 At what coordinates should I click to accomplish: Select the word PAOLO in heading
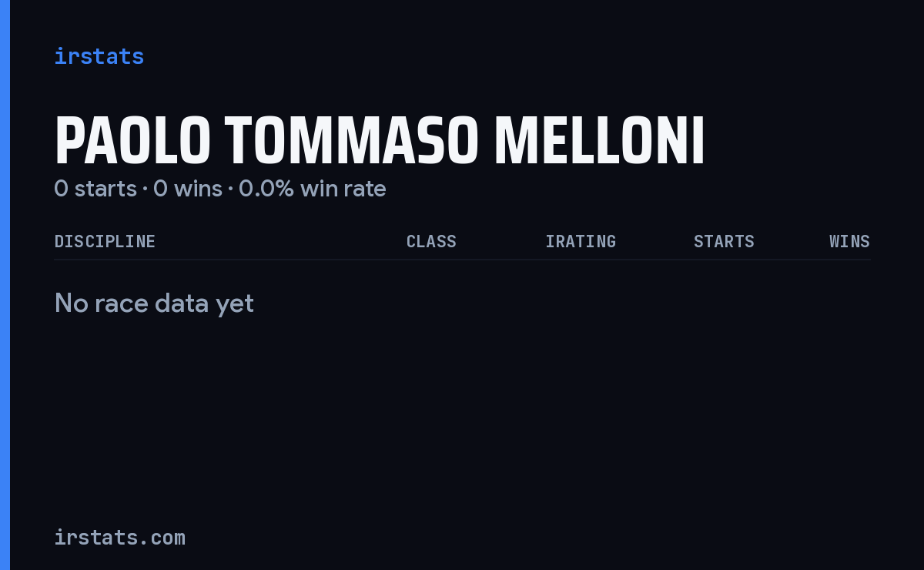coord(132,142)
